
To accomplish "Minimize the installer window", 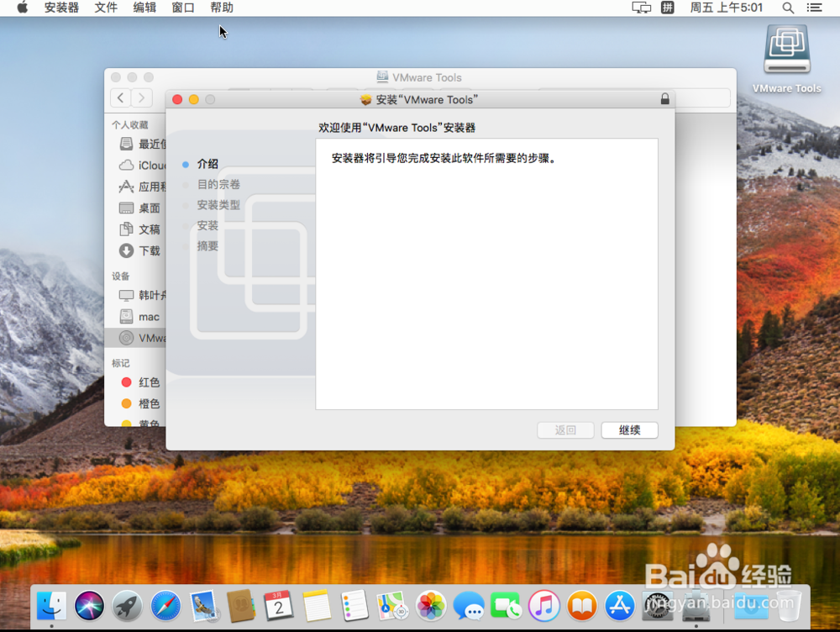I will pyautogui.click(x=194, y=99).
